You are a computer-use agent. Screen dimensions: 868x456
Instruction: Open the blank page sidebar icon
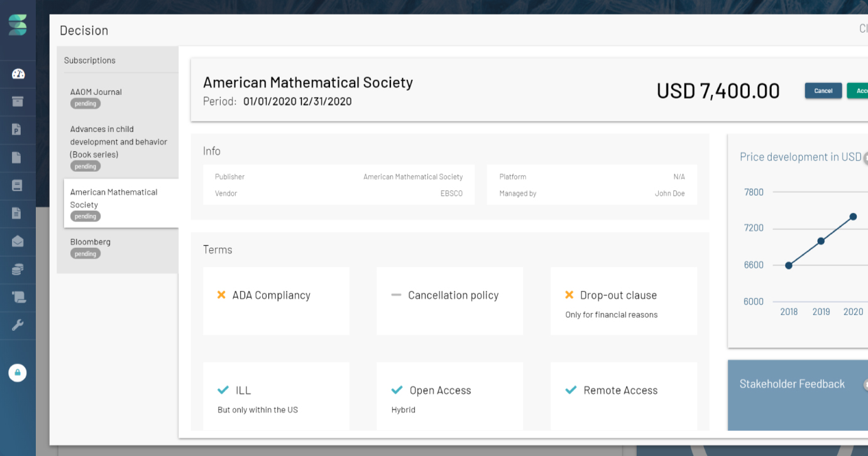click(x=17, y=157)
